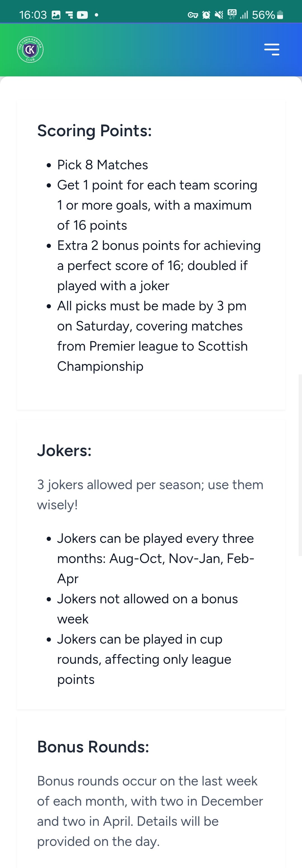This screenshot has height=868, width=302.
Task: Click the Scoring Points heading
Action: 94,131
